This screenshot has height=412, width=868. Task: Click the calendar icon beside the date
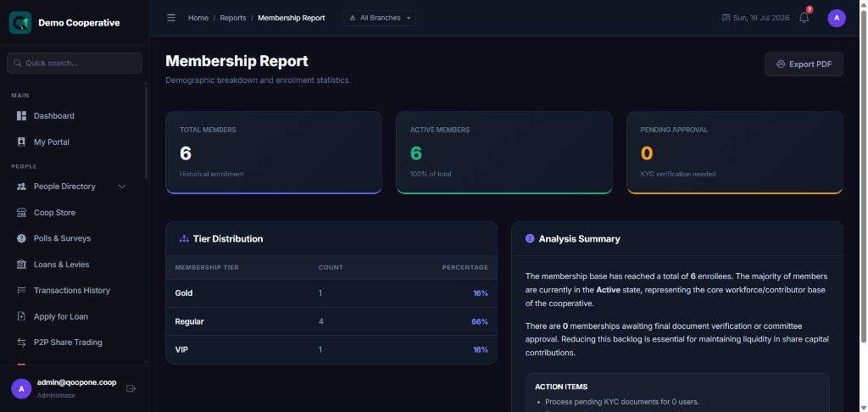726,18
